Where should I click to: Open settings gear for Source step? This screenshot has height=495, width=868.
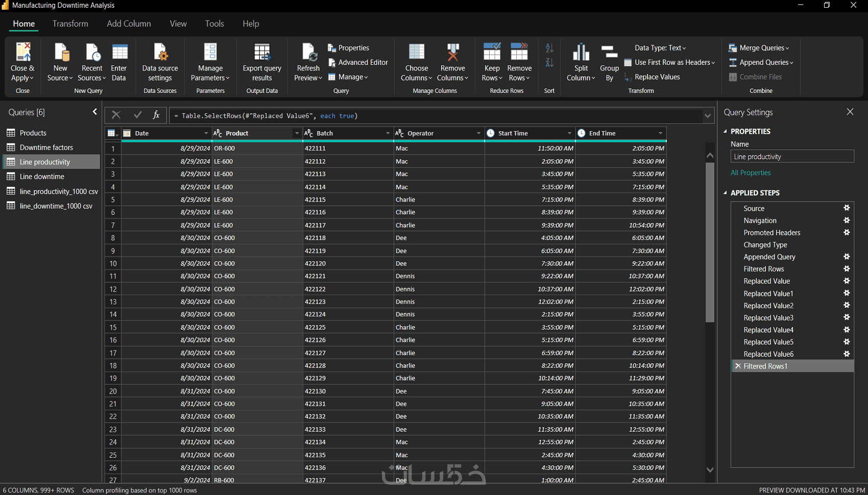pos(847,208)
